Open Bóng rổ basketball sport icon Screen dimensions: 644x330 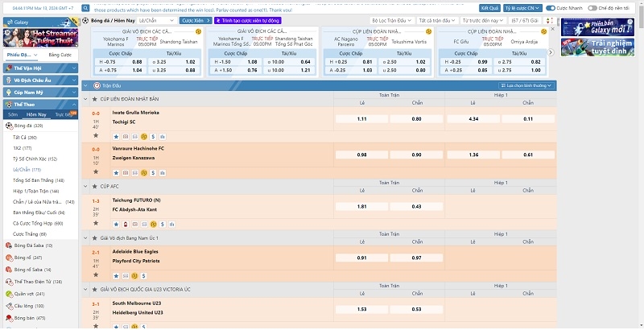[x=10, y=257]
